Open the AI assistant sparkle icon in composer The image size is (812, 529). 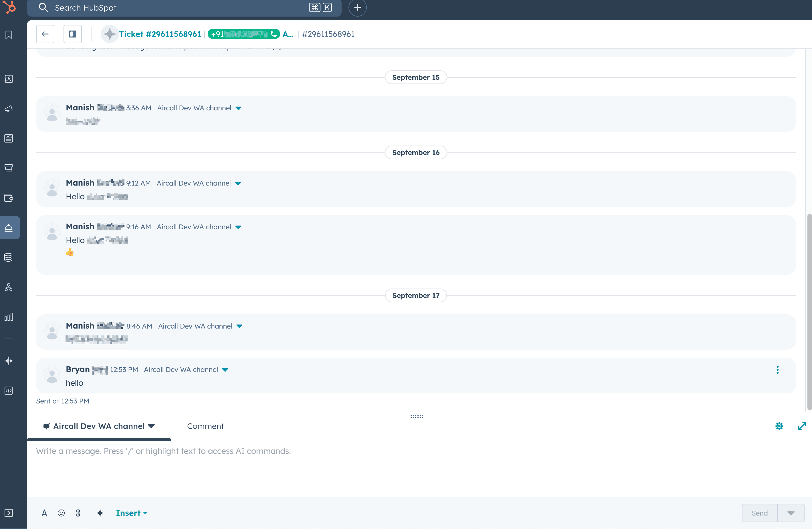pyautogui.click(x=100, y=513)
